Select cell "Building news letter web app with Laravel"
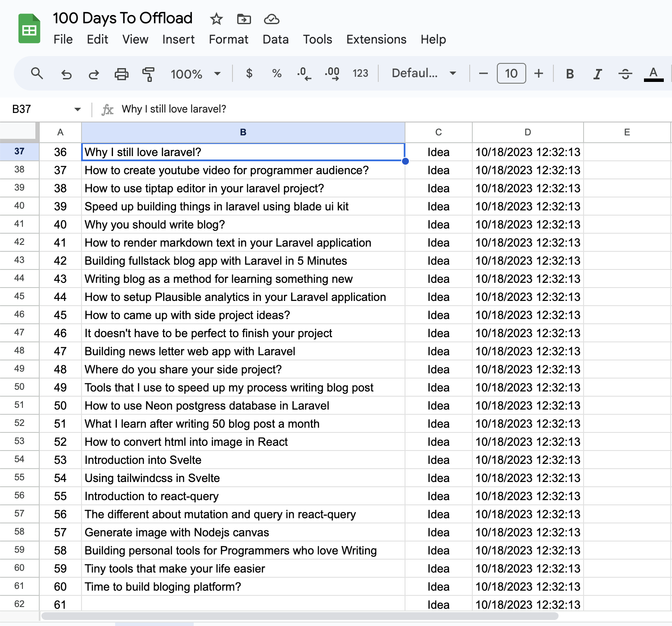672x626 pixels. [x=243, y=351]
